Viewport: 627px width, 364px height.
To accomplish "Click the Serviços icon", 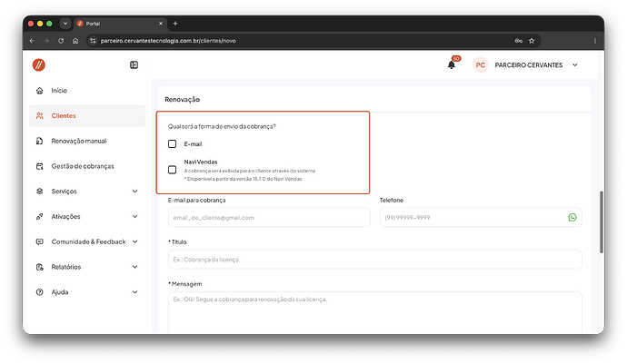I will tap(40, 192).
